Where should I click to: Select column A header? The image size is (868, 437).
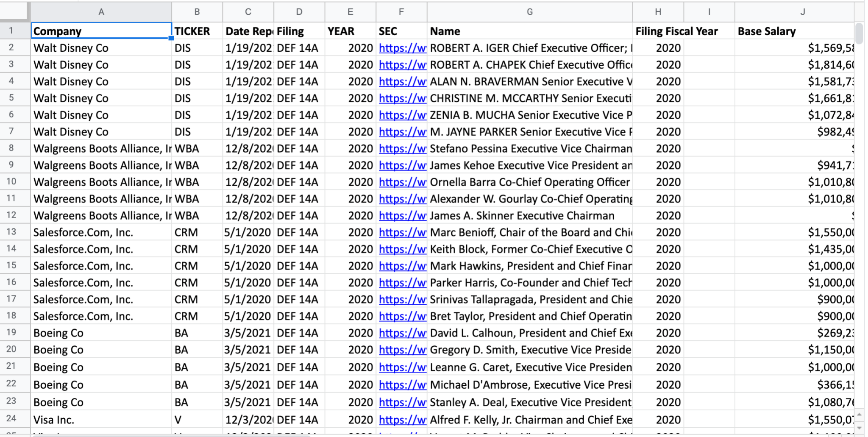click(101, 11)
